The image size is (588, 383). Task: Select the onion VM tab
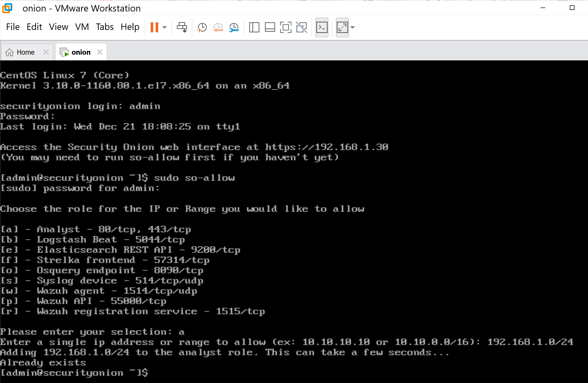pyautogui.click(x=81, y=52)
